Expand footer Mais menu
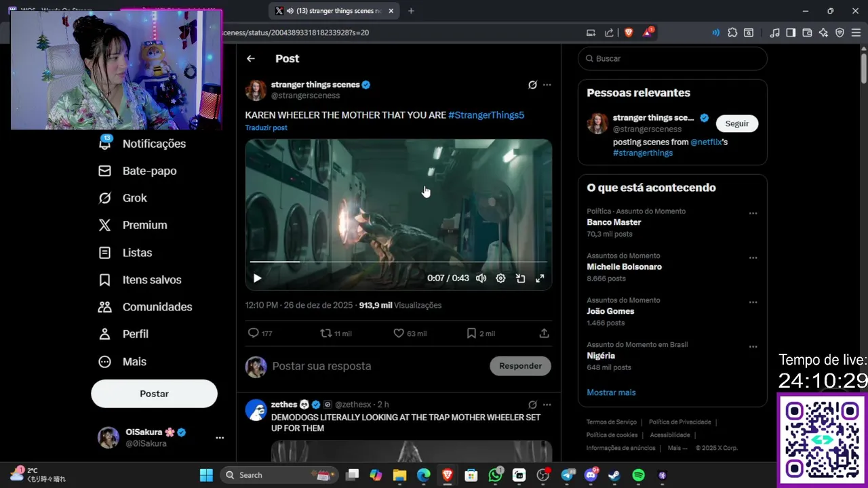The image size is (868, 488). tap(677, 448)
